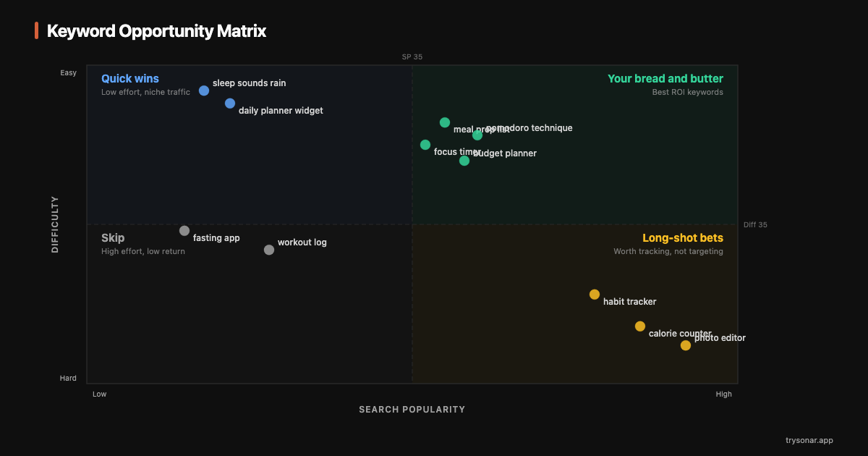
Task: Click the SP 35 threshold label
Action: 411,56
